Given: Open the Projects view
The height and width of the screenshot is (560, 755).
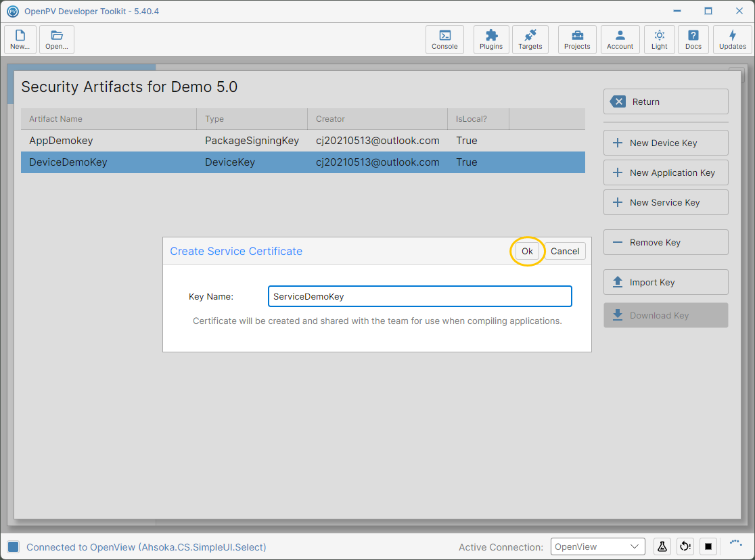Looking at the screenshot, I should [577, 39].
